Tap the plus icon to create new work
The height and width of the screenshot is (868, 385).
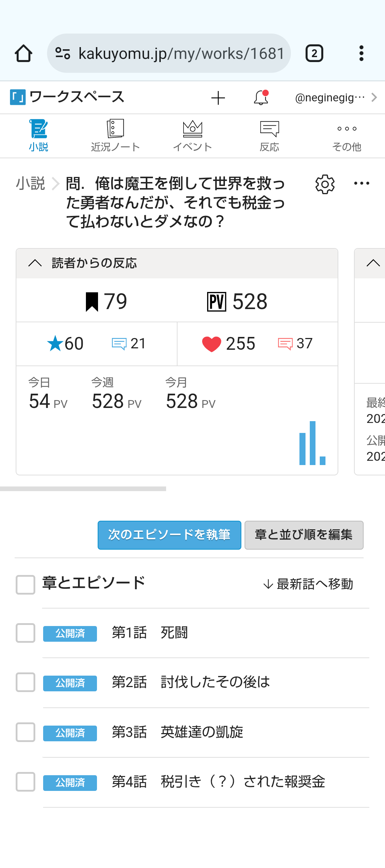(218, 98)
